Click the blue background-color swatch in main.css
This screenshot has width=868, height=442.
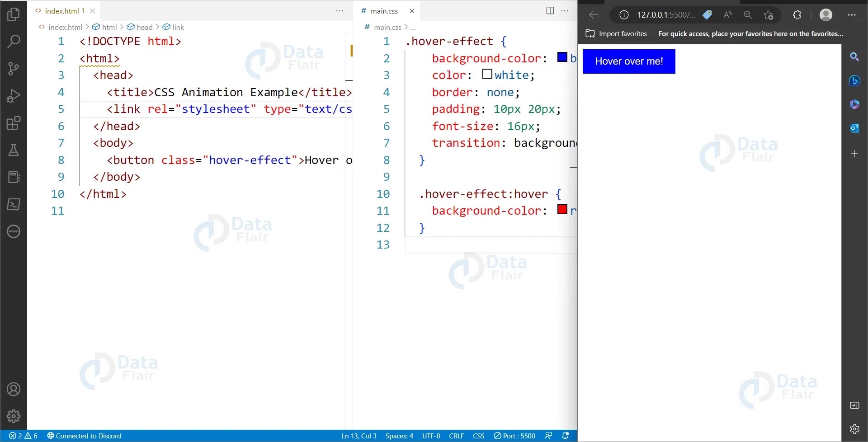click(x=562, y=57)
